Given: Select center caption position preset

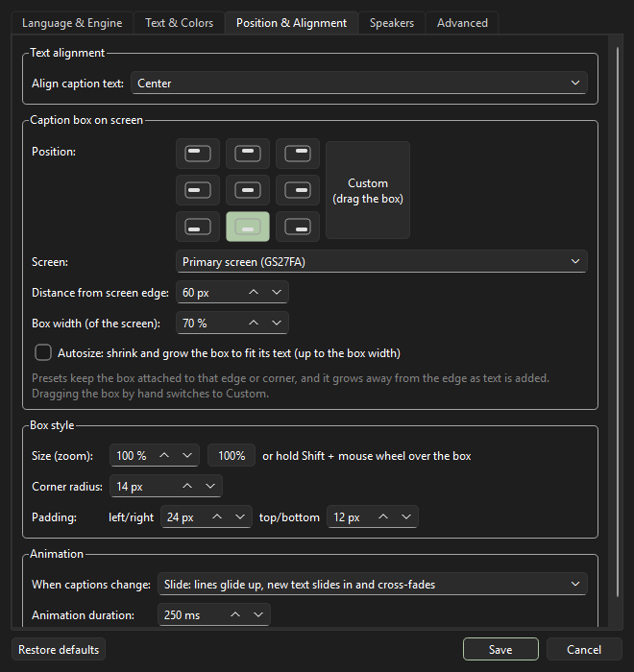Looking at the screenshot, I should coord(248,190).
